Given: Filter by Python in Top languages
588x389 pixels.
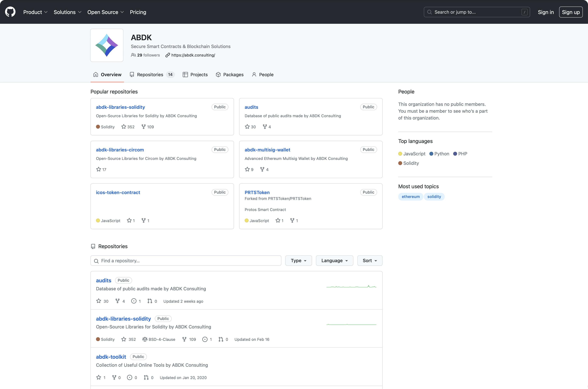Looking at the screenshot, I should tap(439, 154).
